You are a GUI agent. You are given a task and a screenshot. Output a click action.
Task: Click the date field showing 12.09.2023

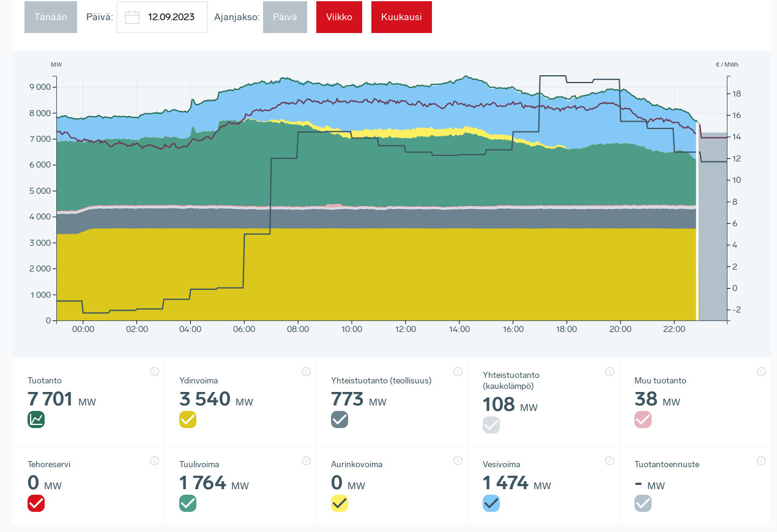point(171,17)
